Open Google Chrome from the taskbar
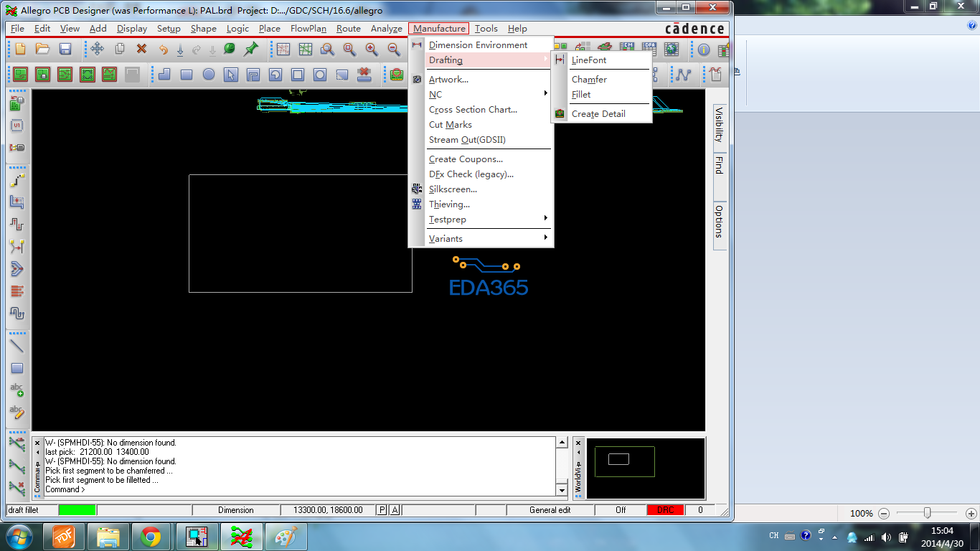 (151, 537)
